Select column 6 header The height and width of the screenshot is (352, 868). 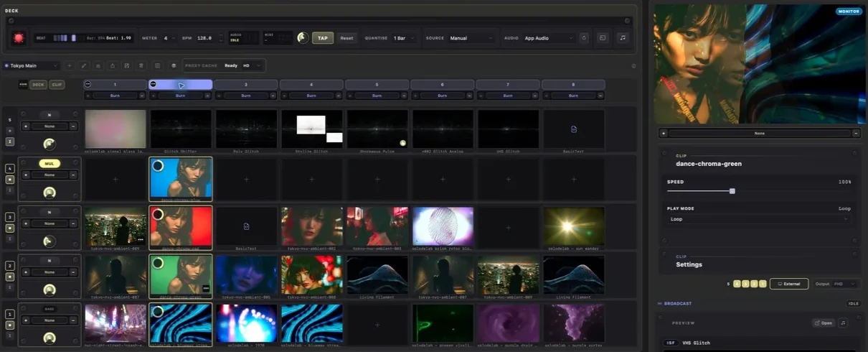(443, 85)
